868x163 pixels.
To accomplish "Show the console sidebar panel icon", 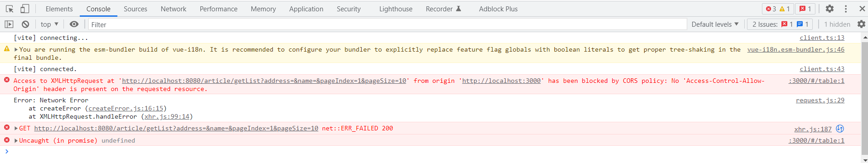I will (9, 24).
